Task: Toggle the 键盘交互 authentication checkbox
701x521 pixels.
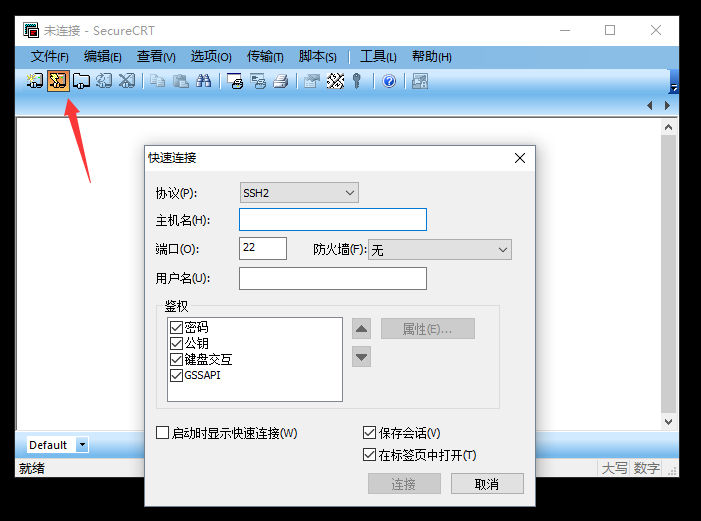Action: click(177, 360)
